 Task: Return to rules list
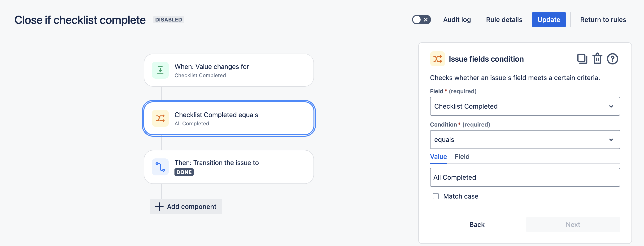coord(603,20)
